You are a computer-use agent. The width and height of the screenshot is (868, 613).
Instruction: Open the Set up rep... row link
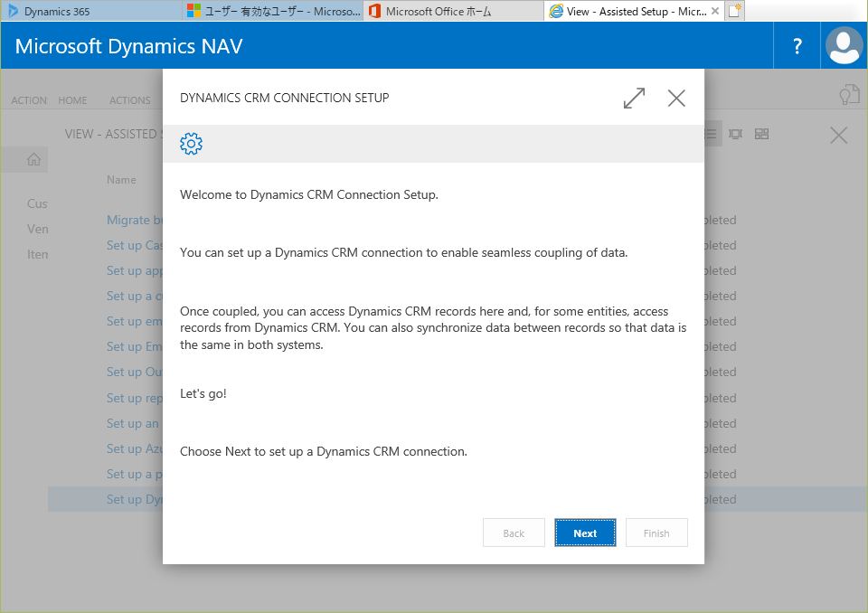click(135, 398)
